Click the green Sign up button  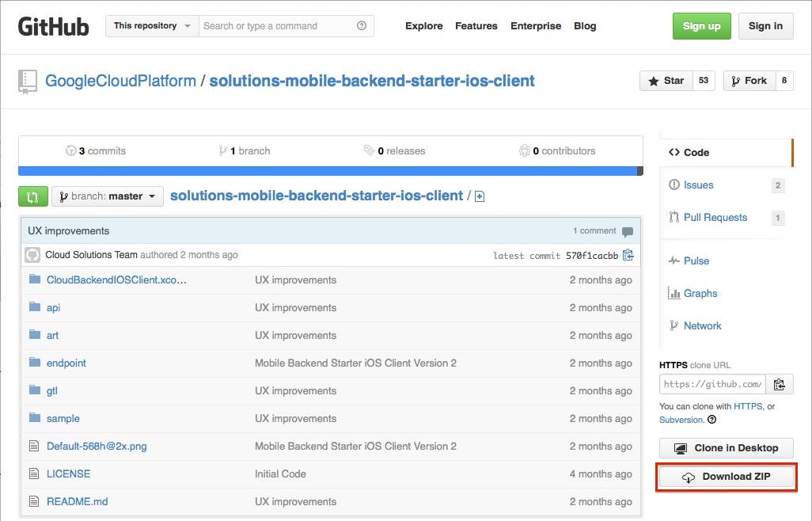(x=701, y=26)
